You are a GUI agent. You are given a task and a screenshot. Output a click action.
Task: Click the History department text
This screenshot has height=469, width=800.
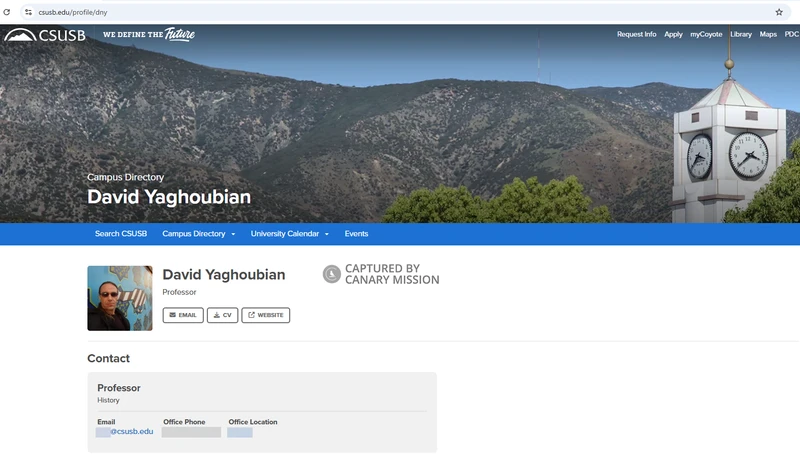pyautogui.click(x=108, y=401)
